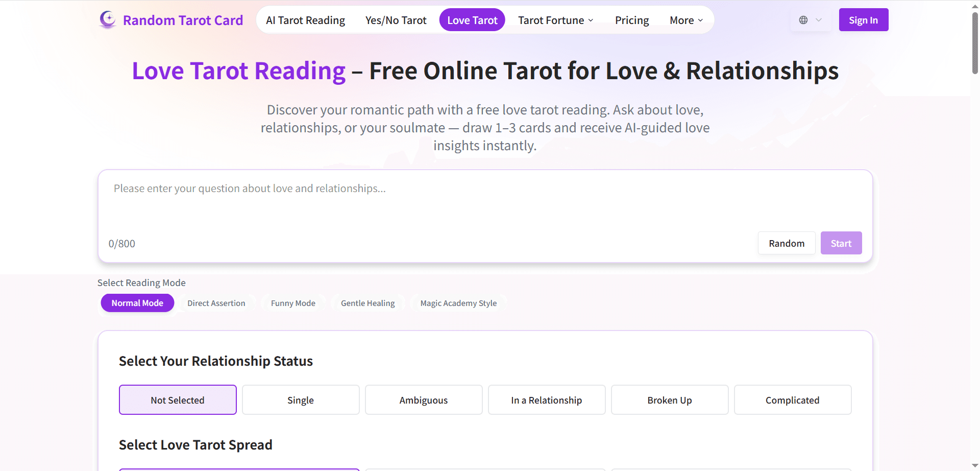Pick Magic Academy Style mode
This screenshot has height=471, width=980.
pos(458,303)
